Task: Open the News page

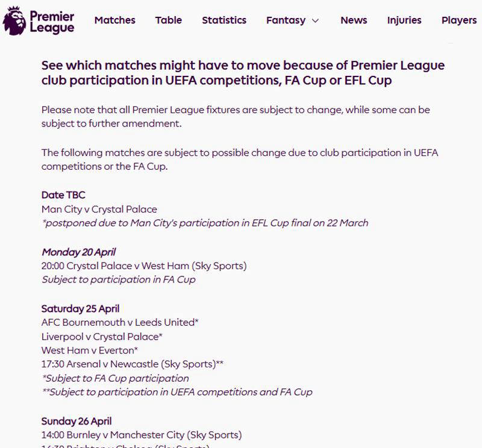Action: tap(354, 20)
